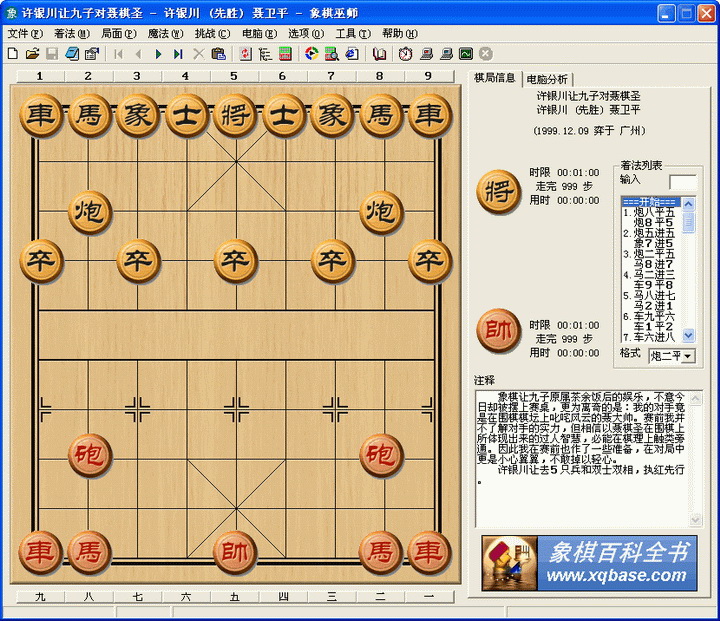Click the green and red board icon

point(285,54)
